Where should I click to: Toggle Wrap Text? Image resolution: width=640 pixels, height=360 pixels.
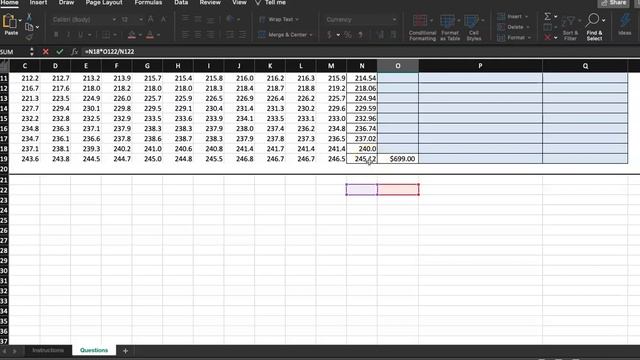click(x=278, y=19)
